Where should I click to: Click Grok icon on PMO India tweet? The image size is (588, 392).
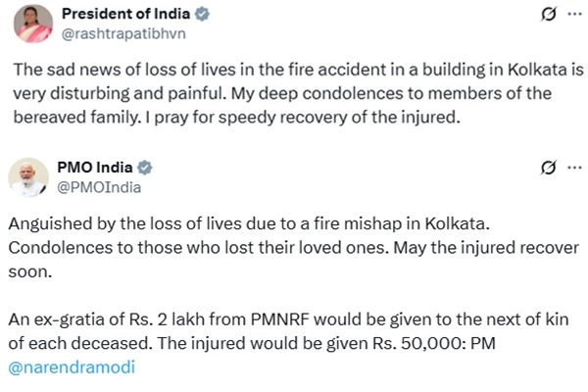[548, 168]
